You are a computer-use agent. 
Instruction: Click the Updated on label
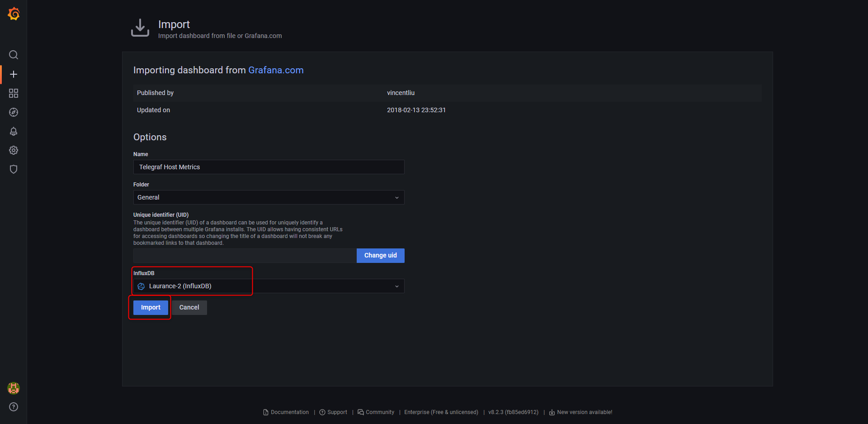(153, 110)
